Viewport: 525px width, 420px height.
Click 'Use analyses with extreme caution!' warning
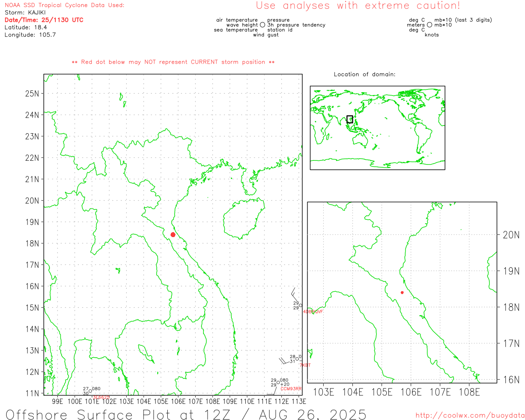(x=358, y=5)
